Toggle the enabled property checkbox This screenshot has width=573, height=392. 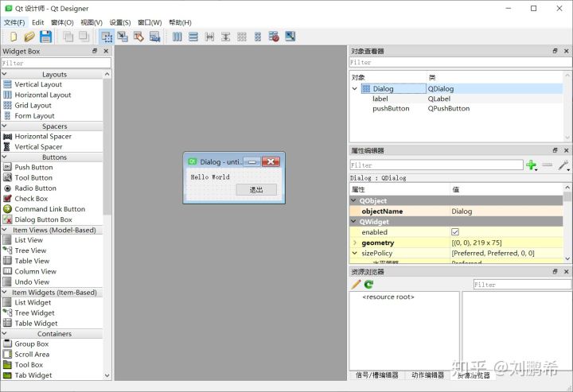tap(455, 232)
